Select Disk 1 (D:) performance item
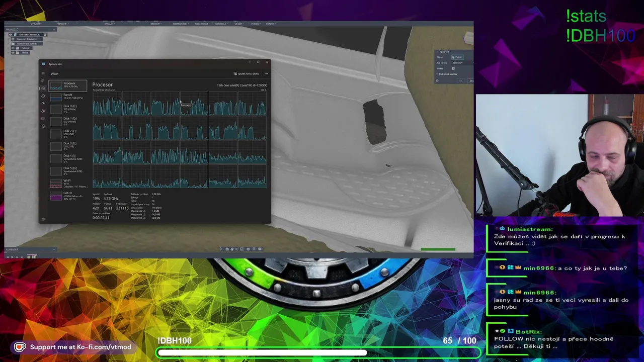This screenshot has height=362, width=644. [68, 121]
